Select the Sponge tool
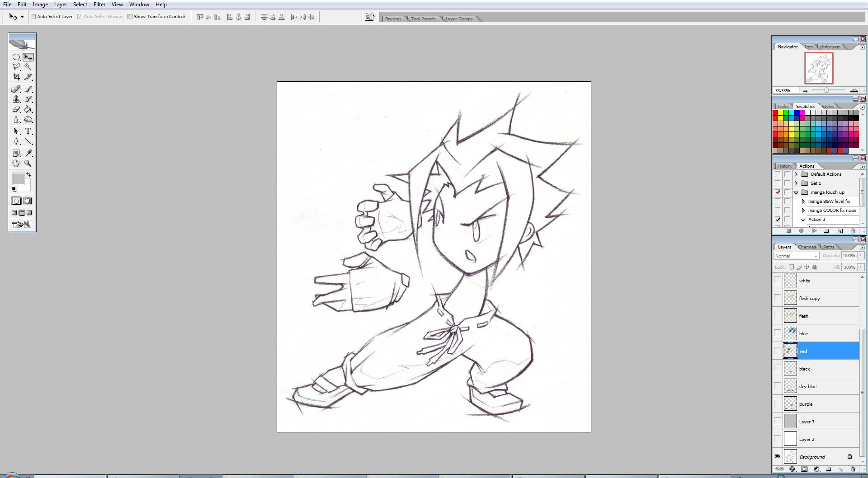868x478 pixels. 28,119
